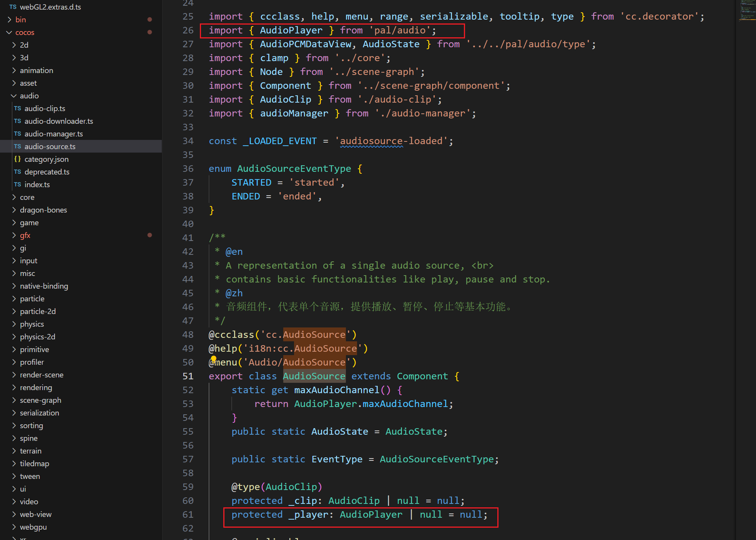Click the TS icon beside index.ts
Screen dimensions: 756x540
tap(18, 184)
